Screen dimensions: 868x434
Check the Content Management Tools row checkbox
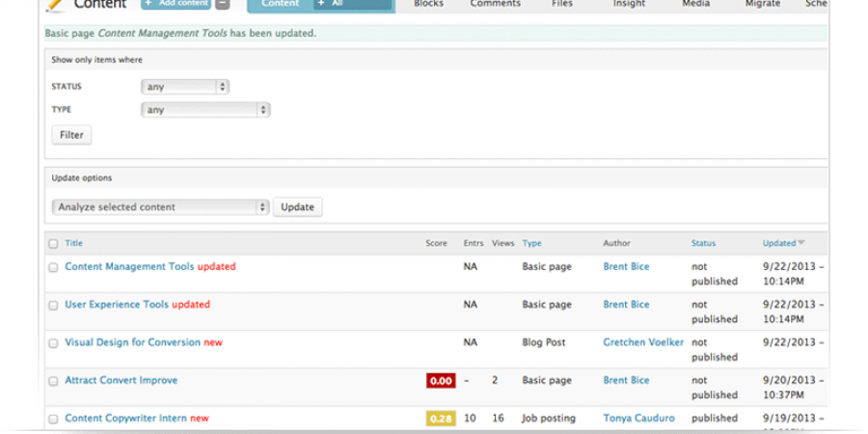[53, 267]
